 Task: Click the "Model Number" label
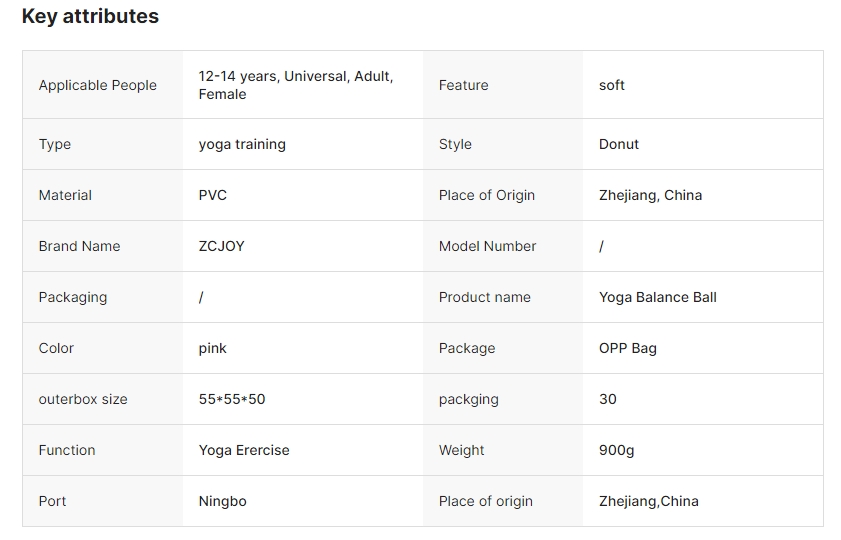coord(487,246)
